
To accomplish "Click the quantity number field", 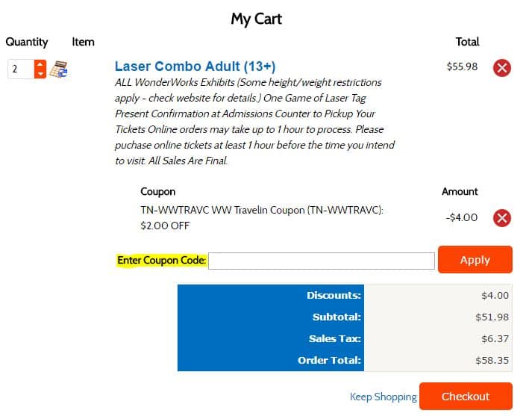I will (21, 69).
